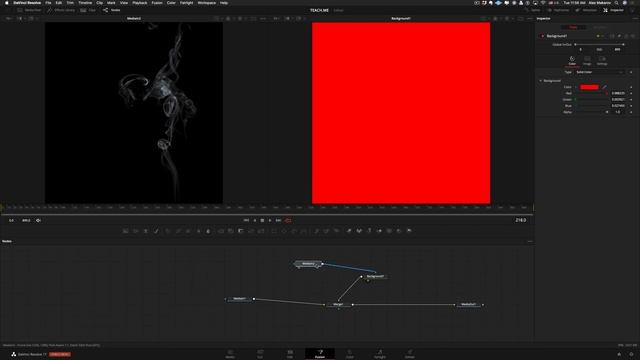Add a Fast Noise node from toolbar
The image size is (640, 360).
(136, 231)
